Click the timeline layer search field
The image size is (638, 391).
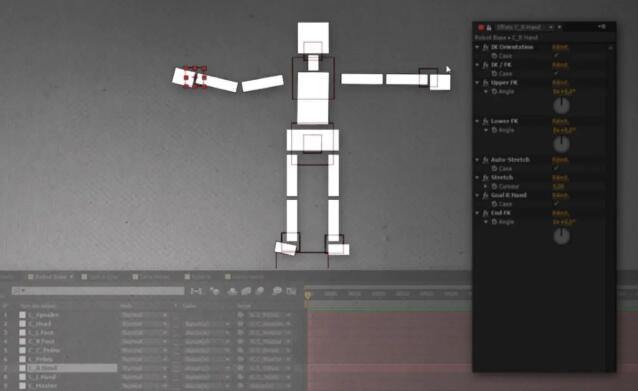[x=98, y=291]
